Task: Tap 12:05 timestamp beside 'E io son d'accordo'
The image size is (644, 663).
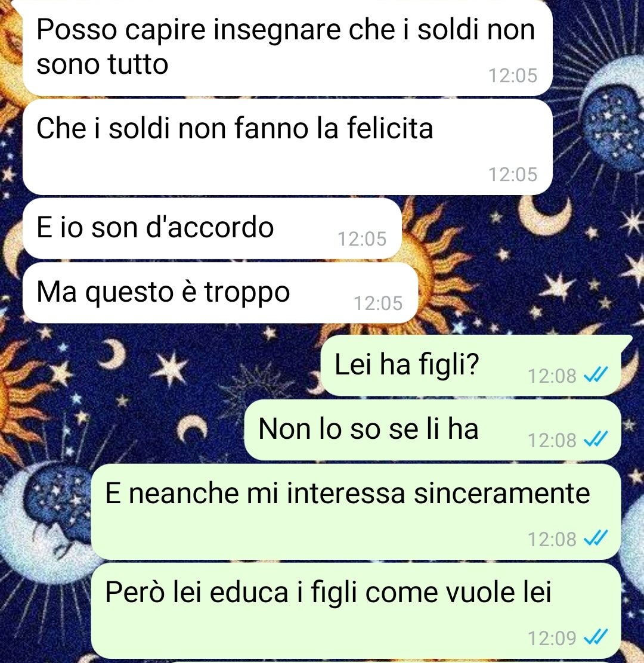Action: (x=362, y=239)
